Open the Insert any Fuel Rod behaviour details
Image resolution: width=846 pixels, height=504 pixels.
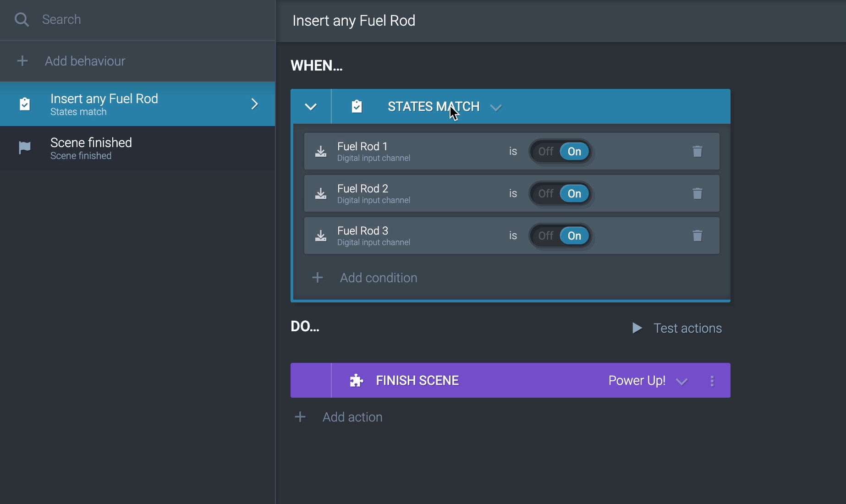(254, 104)
